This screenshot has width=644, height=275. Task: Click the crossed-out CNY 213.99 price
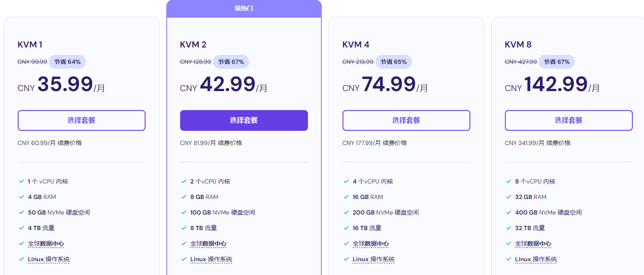tap(358, 62)
